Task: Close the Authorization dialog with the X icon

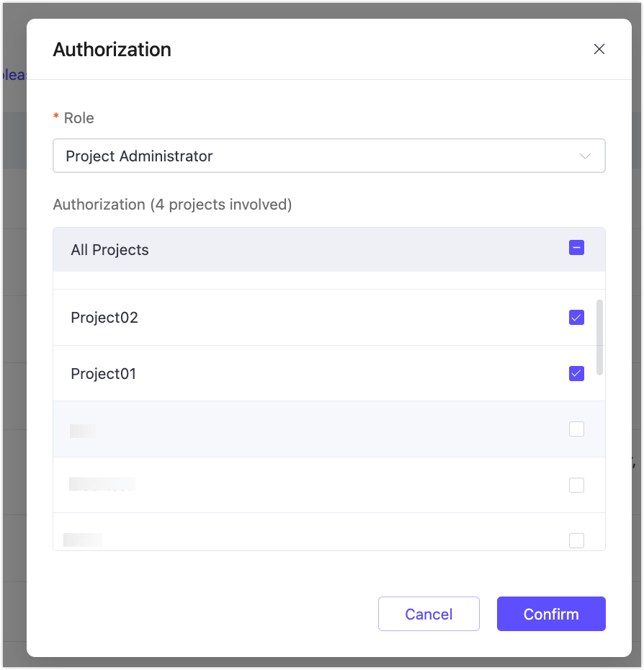Action: click(x=599, y=49)
